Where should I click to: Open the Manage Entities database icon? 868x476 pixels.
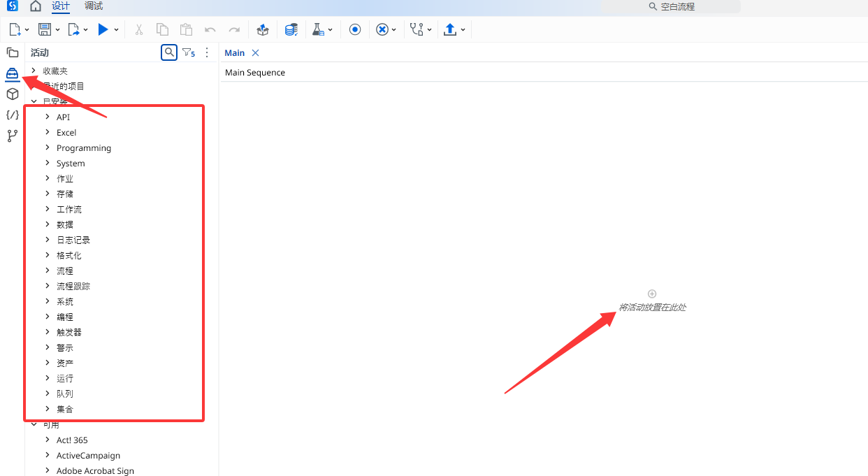coord(291,29)
